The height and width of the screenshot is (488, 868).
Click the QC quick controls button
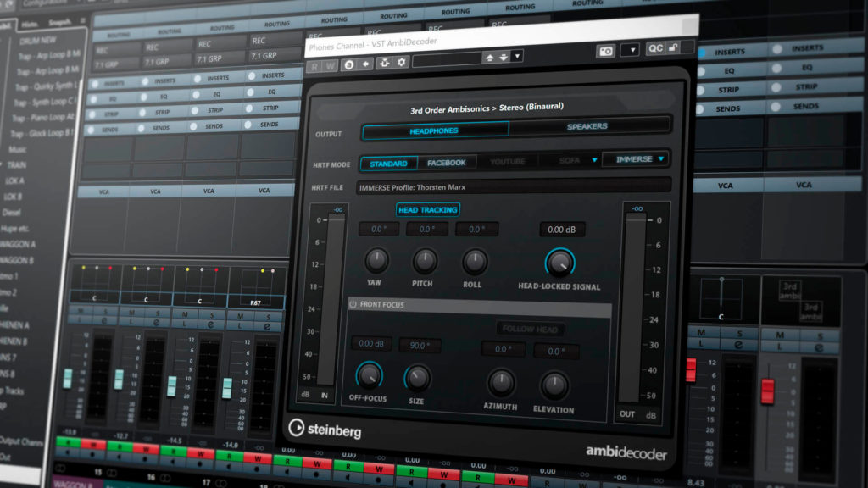pyautogui.click(x=655, y=49)
